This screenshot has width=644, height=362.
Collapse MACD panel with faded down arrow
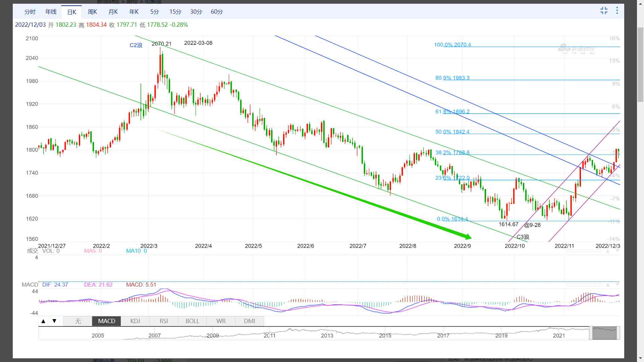[618, 285]
